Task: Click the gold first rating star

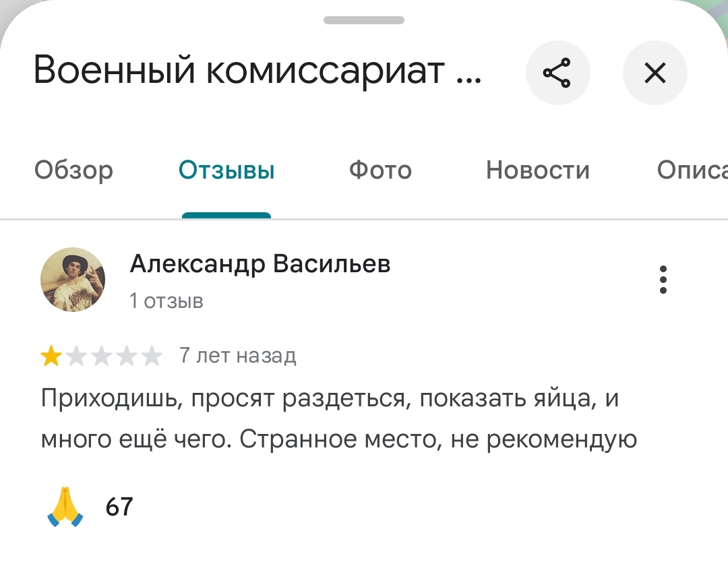Action: pyautogui.click(x=51, y=356)
